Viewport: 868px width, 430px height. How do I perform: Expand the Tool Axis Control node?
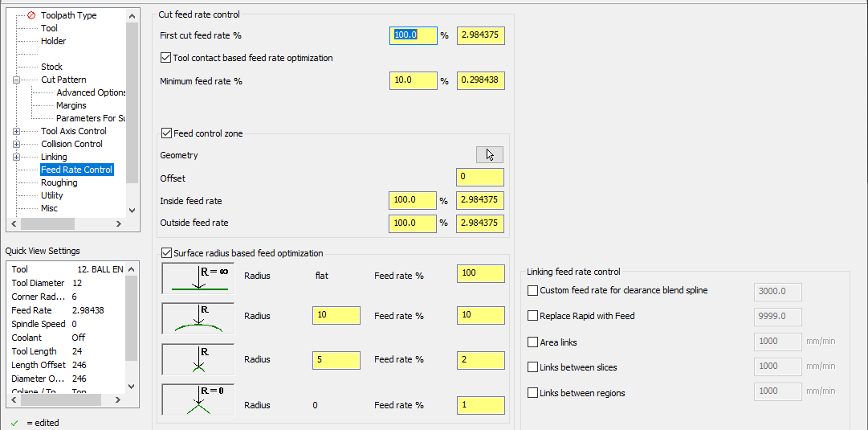pyautogui.click(x=17, y=131)
